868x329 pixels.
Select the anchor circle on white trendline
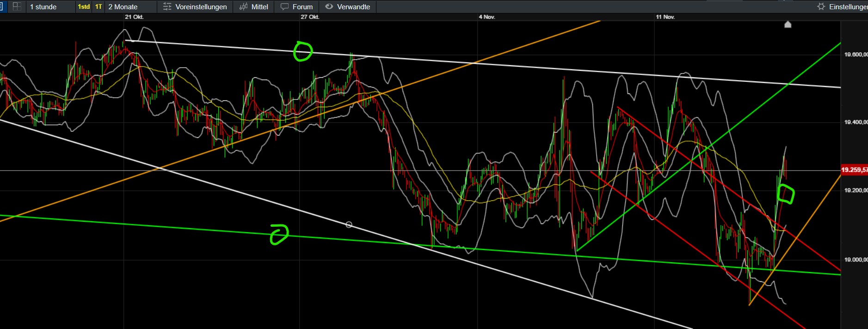tap(349, 224)
